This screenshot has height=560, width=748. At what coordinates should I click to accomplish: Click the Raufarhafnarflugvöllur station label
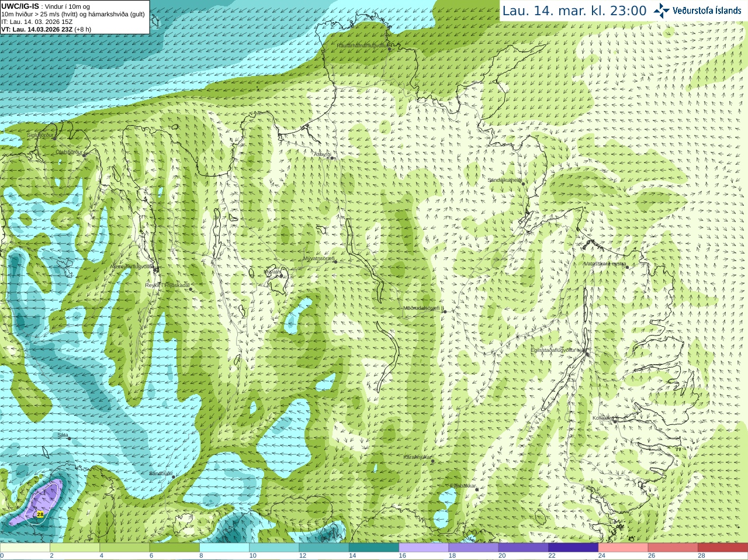click(362, 45)
